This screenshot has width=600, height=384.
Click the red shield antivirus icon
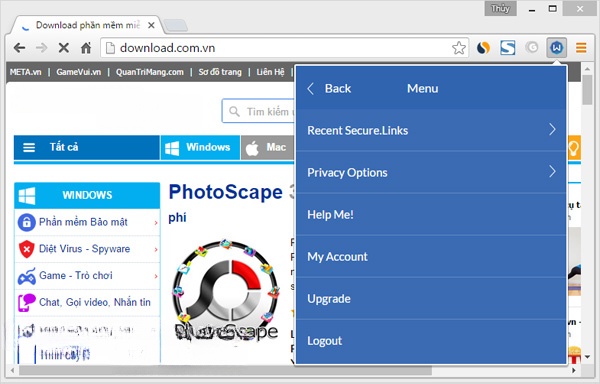click(26, 249)
